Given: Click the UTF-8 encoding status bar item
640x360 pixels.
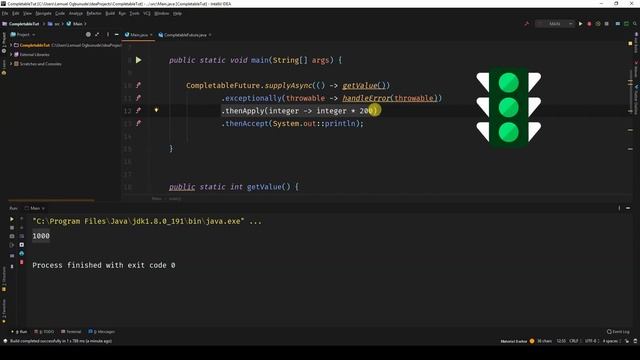Looking at the screenshot, I should point(591,341).
